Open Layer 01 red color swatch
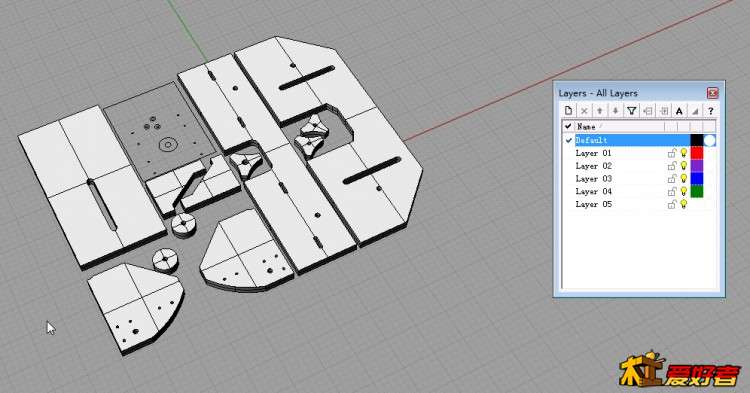The width and height of the screenshot is (750, 393). pyautogui.click(x=697, y=153)
